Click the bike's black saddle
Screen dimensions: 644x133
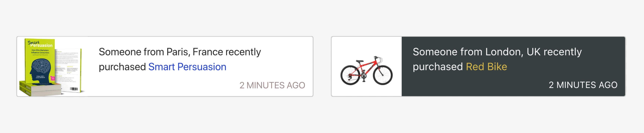click(359, 61)
